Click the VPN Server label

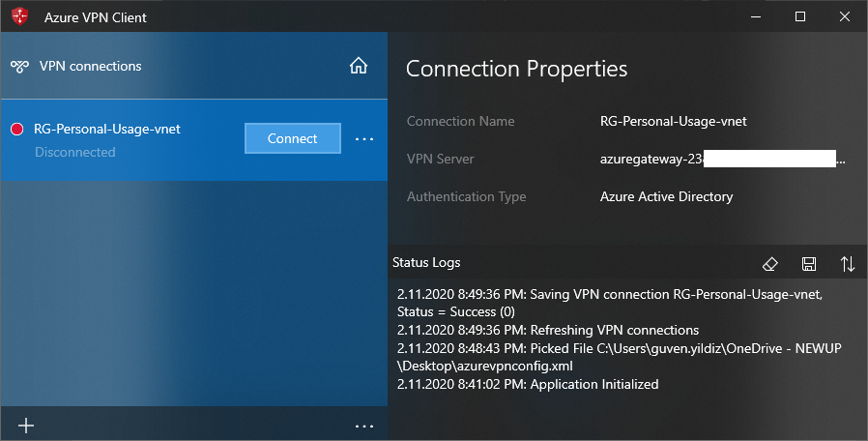440,159
